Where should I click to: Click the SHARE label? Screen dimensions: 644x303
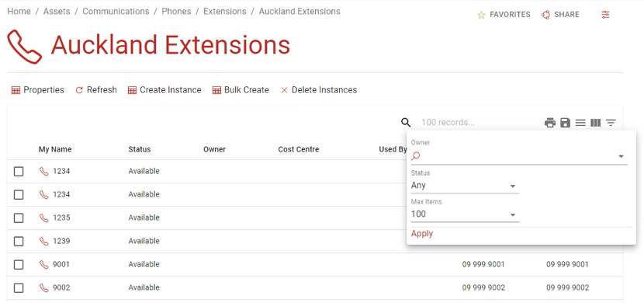566,15
